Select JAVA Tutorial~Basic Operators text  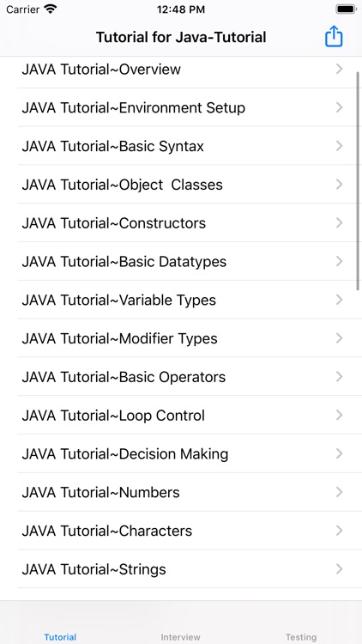coord(124,377)
